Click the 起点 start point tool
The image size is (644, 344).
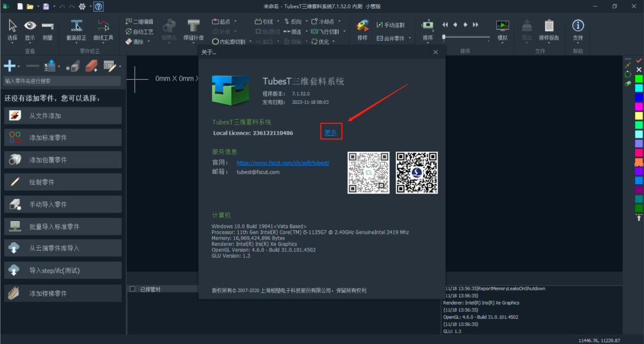[222, 21]
